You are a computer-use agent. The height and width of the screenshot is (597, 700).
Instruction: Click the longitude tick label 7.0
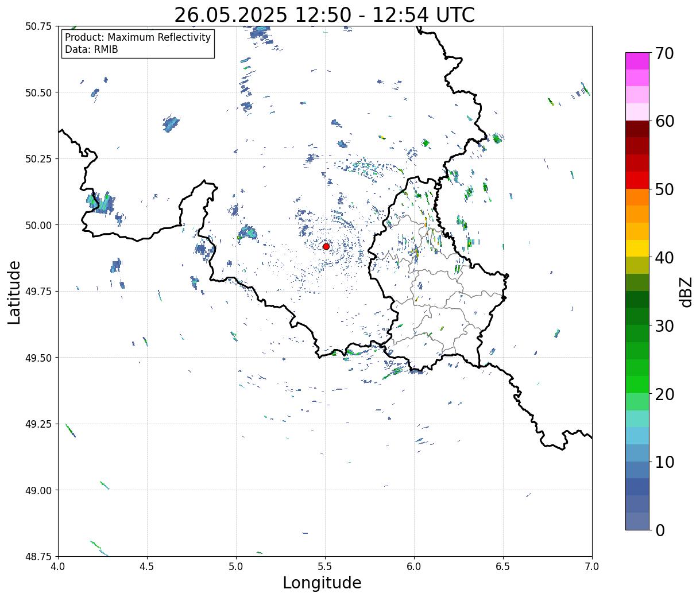592,566
